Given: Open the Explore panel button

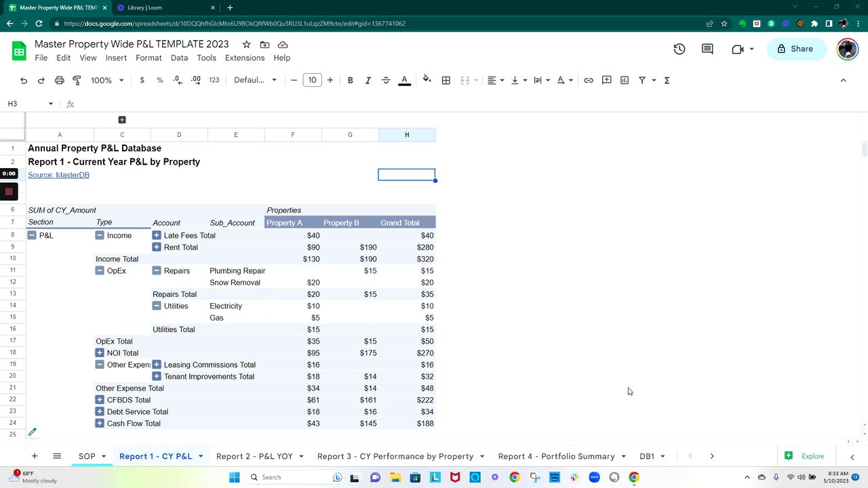Looking at the screenshot, I should point(805,456).
